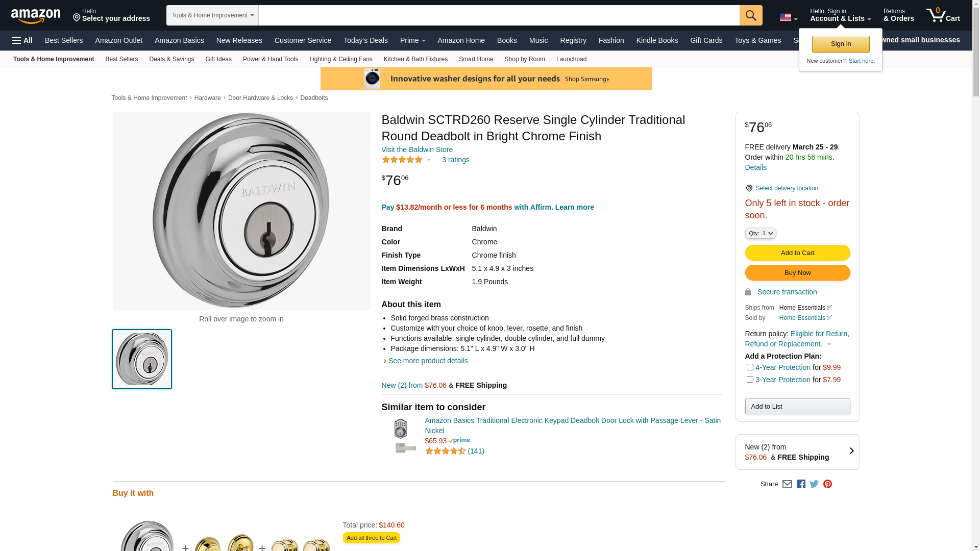This screenshot has height=551, width=980.
Task: Share product on Facebook
Action: [801, 484]
